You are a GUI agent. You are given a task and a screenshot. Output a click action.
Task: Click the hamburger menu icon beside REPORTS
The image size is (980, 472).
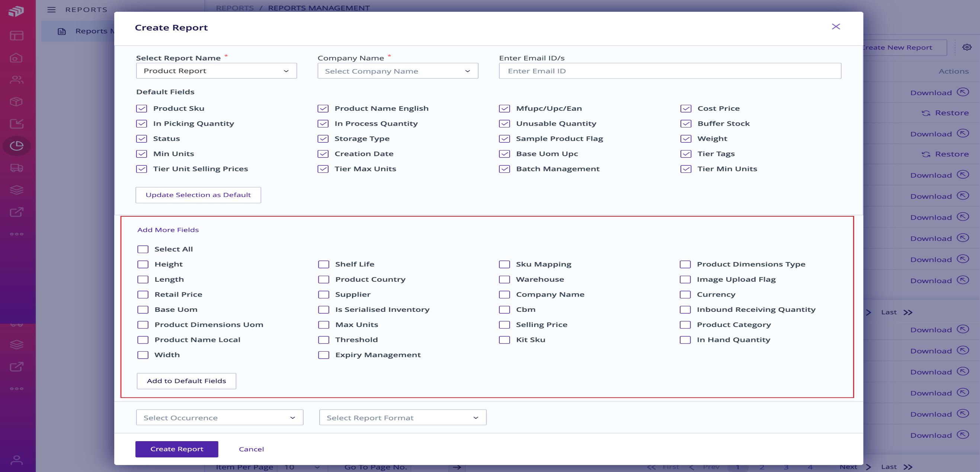tap(51, 10)
